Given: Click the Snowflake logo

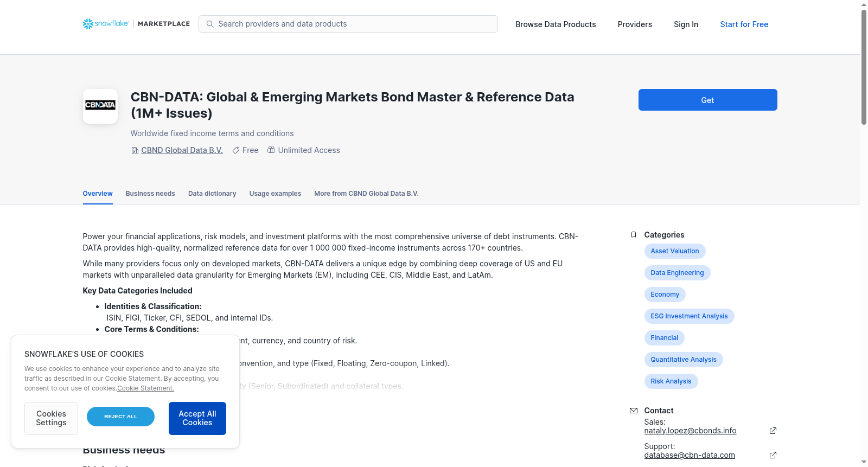Looking at the screenshot, I should click(x=106, y=24).
